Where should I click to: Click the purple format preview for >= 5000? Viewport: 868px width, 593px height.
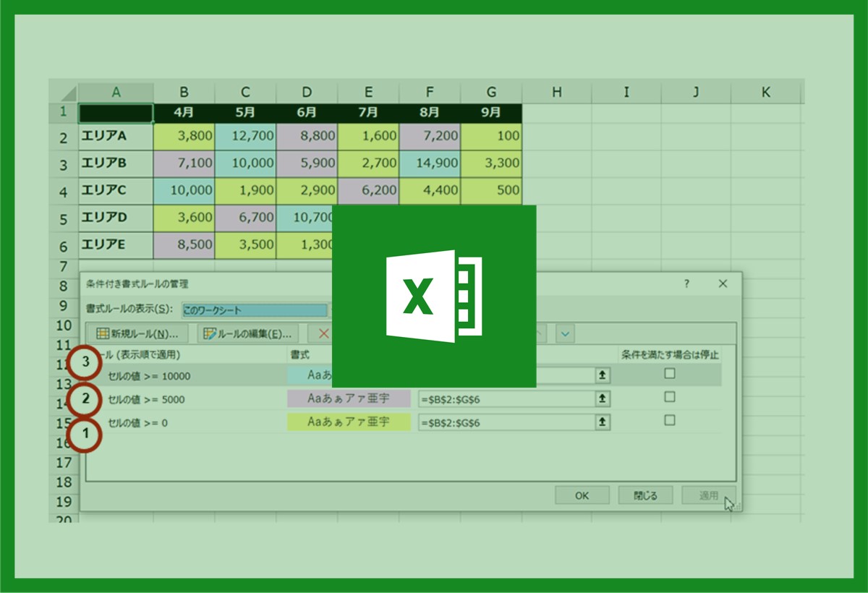pyautogui.click(x=349, y=398)
